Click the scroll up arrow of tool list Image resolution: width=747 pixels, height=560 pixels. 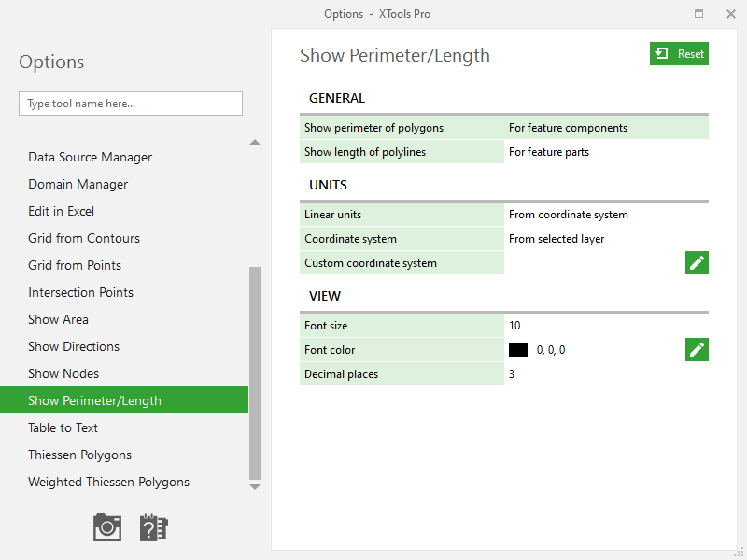tap(255, 142)
